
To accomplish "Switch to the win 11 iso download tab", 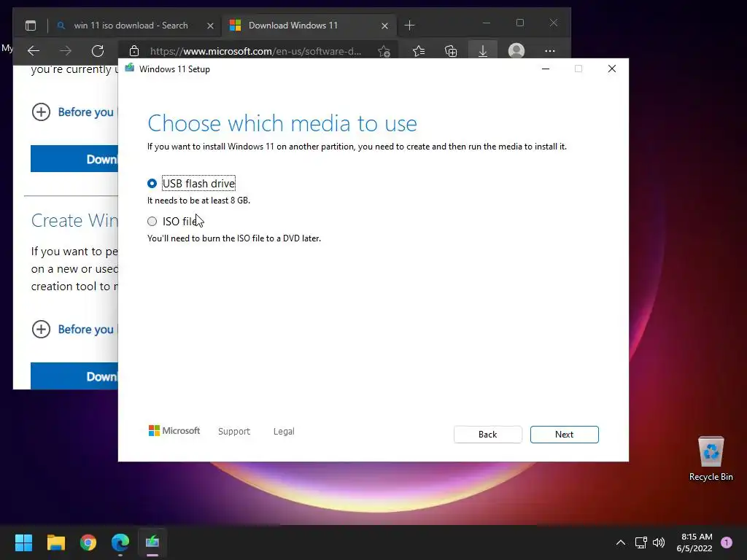I will pyautogui.click(x=131, y=26).
